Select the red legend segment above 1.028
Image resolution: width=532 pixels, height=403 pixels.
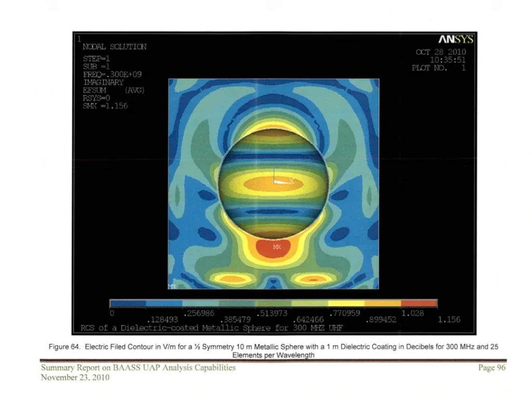(x=419, y=303)
